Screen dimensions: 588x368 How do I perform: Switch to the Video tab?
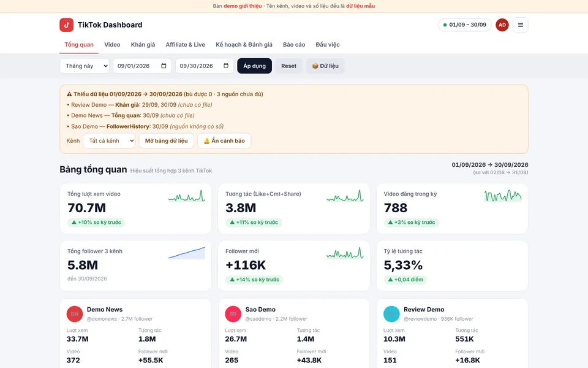pos(112,45)
